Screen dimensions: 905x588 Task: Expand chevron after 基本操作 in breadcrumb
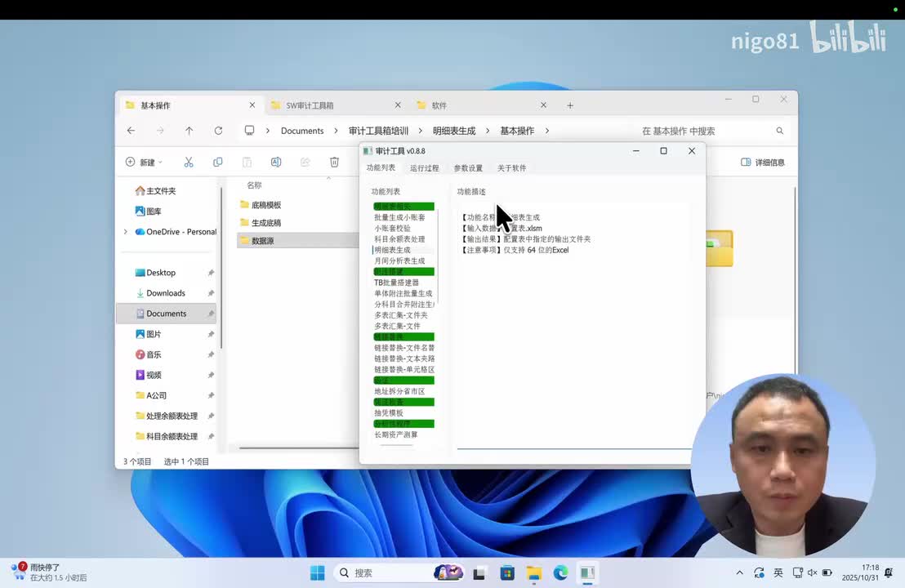point(547,131)
